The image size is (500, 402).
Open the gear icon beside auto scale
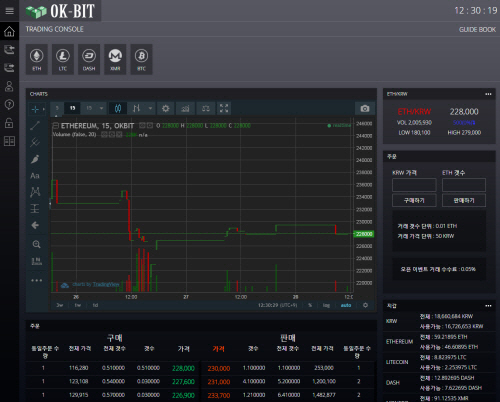(365, 305)
